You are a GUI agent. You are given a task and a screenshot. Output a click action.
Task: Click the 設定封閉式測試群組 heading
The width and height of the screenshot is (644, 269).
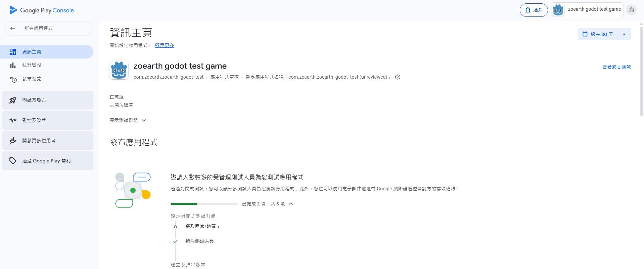193,216
